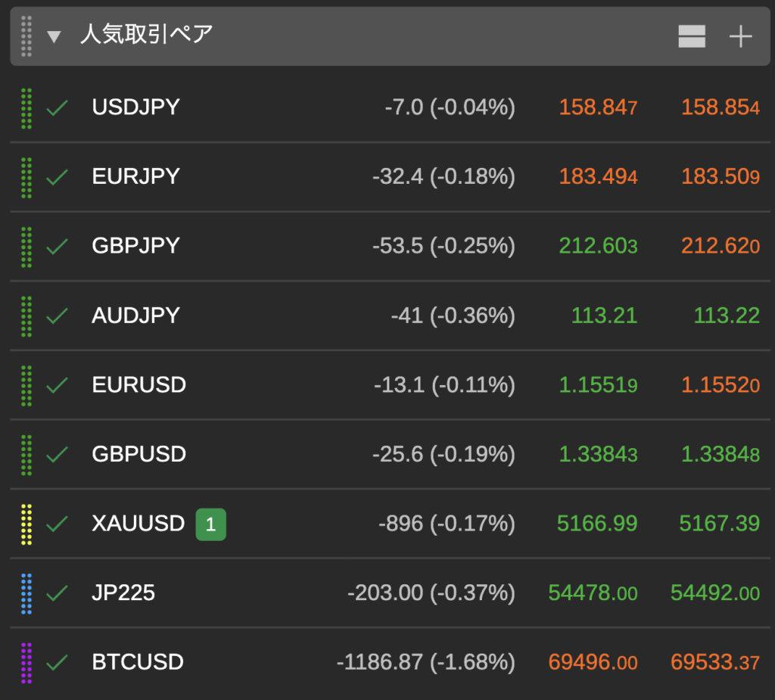Click XAUUSD bid price 5166.99
Screen dimensions: 775x700
pyautogui.click(x=597, y=524)
